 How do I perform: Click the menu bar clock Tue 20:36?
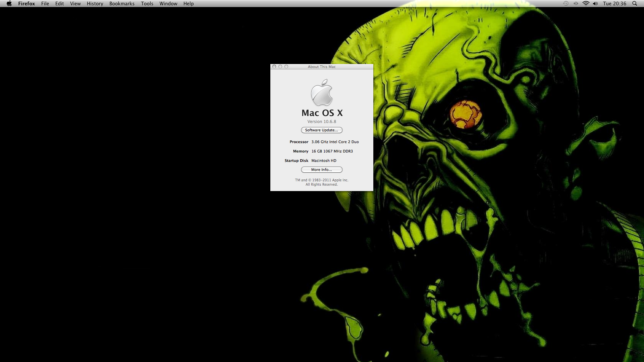[614, 4]
